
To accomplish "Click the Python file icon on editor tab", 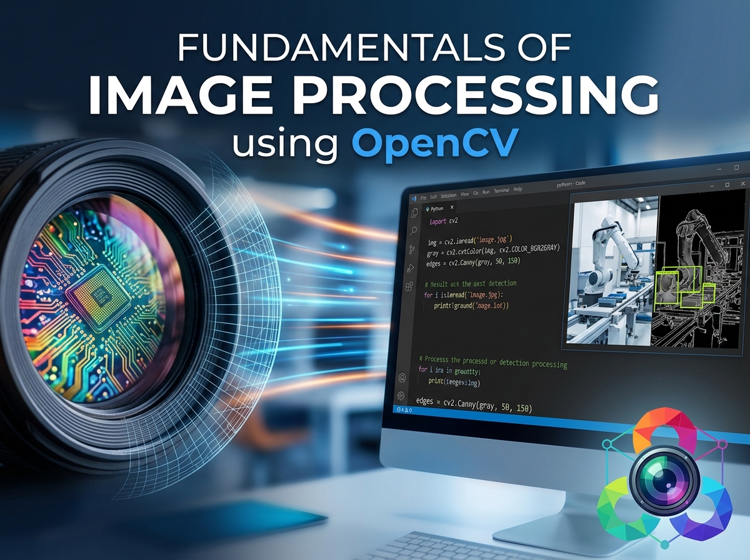I will [427, 209].
